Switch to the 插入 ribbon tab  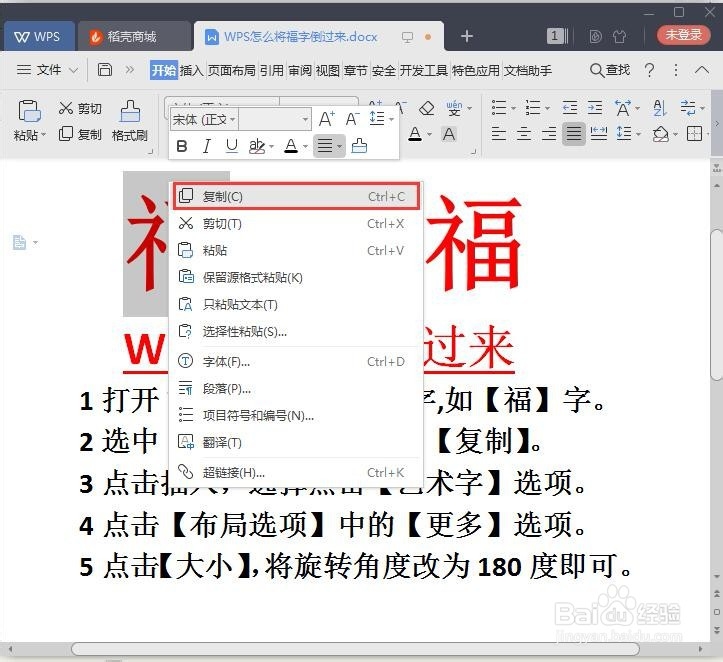[x=191, y=71]
